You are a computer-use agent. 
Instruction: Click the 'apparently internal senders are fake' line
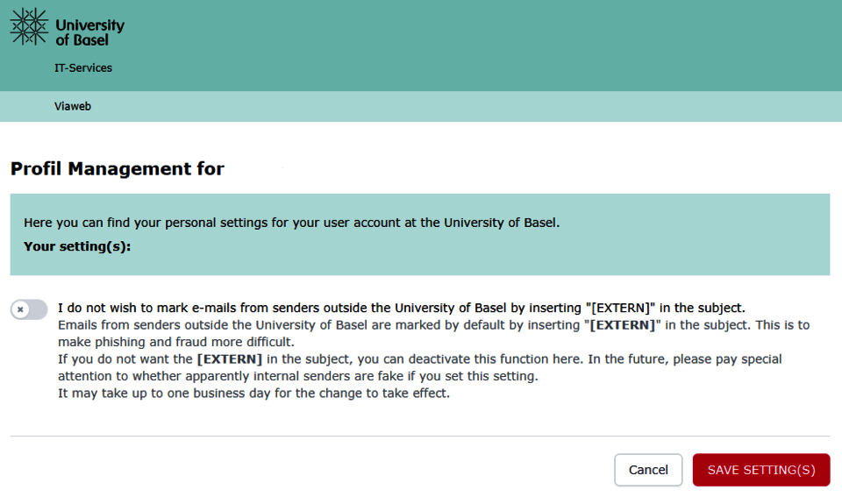click(x=298, y=376)
